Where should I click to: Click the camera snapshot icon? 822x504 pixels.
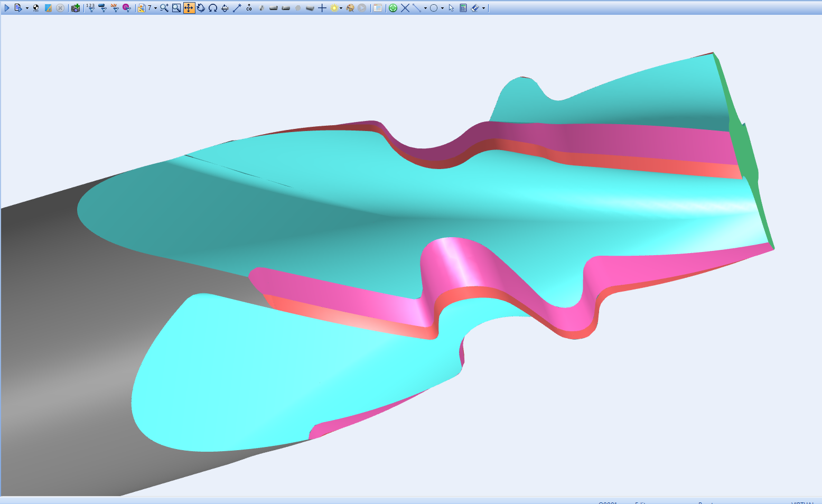click(76, 8)
